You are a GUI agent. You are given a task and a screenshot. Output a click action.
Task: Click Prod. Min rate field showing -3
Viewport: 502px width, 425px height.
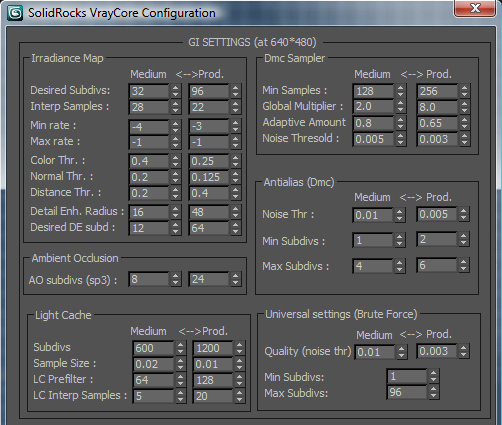pos(209,126)
